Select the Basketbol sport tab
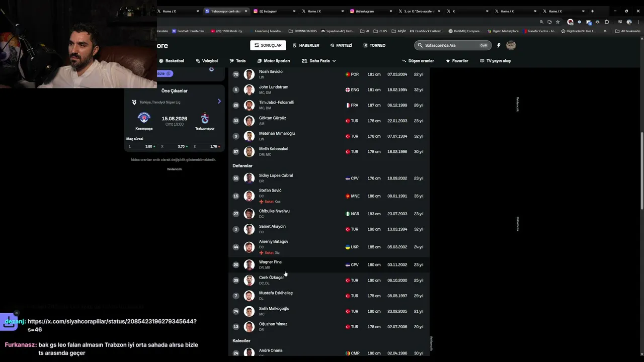 click(172, 61)
